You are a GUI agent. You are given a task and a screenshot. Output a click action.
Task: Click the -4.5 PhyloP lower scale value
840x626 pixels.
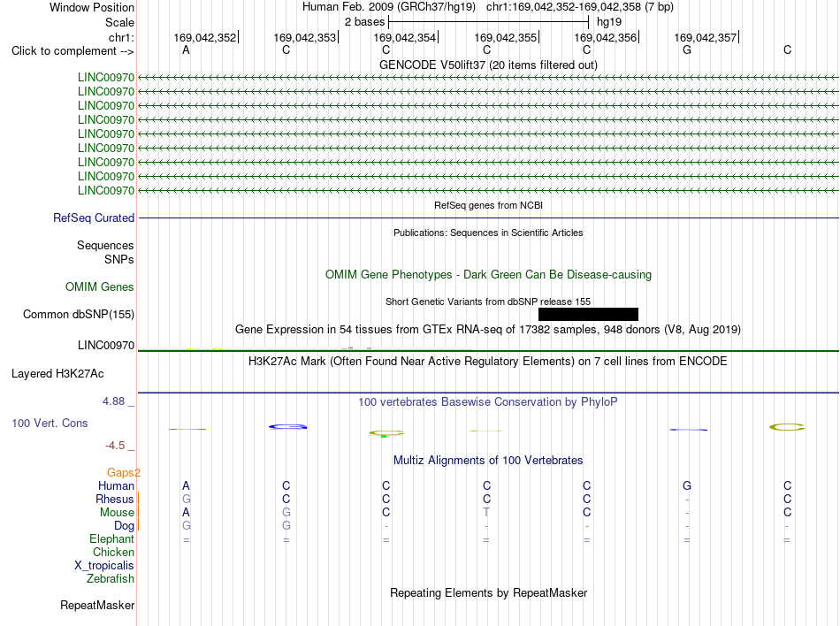(x=115, y=446)
